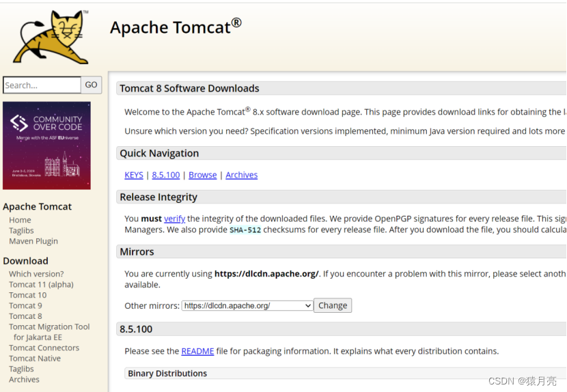Open the verify integrity link
The width and height of the screenshot is (567, 392).
point(174,219)
